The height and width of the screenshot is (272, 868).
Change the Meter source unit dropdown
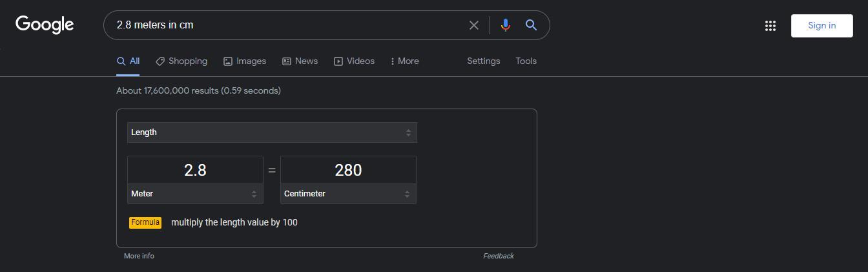point(195,194)
